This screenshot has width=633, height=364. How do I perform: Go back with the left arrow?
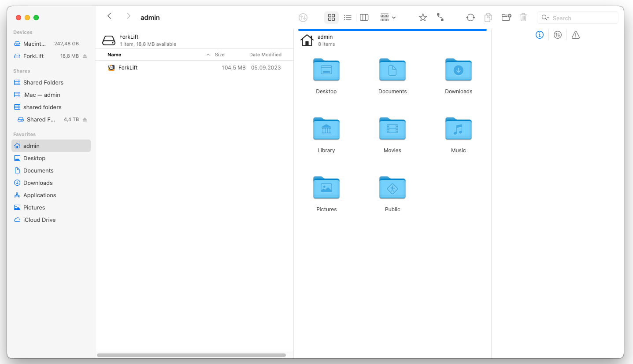(110, 16)
